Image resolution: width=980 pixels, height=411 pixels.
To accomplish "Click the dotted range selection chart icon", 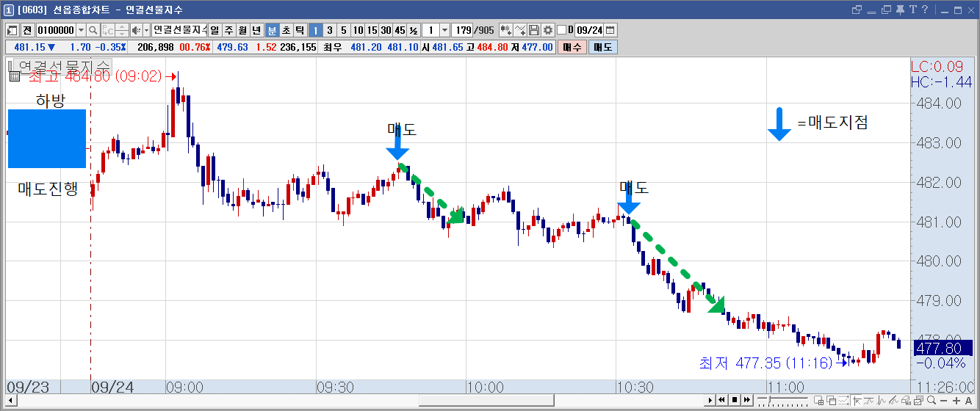I will pyautogui.click(x=844, y=400).
